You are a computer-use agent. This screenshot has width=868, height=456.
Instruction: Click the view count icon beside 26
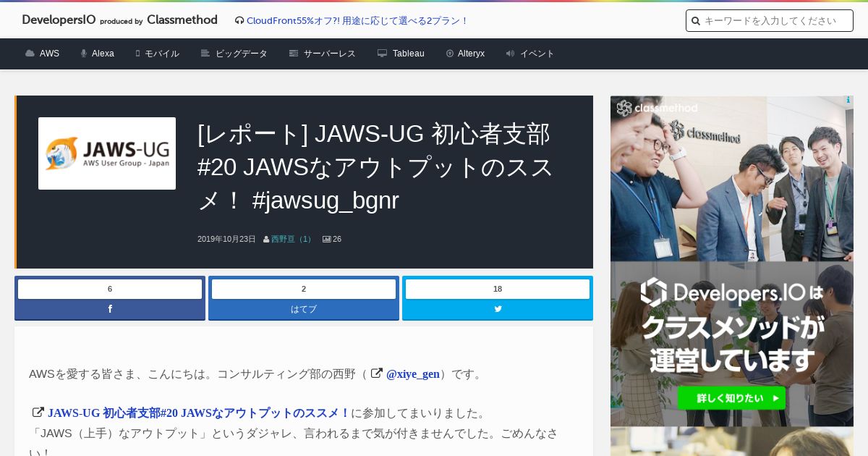(x=326, y=239)
